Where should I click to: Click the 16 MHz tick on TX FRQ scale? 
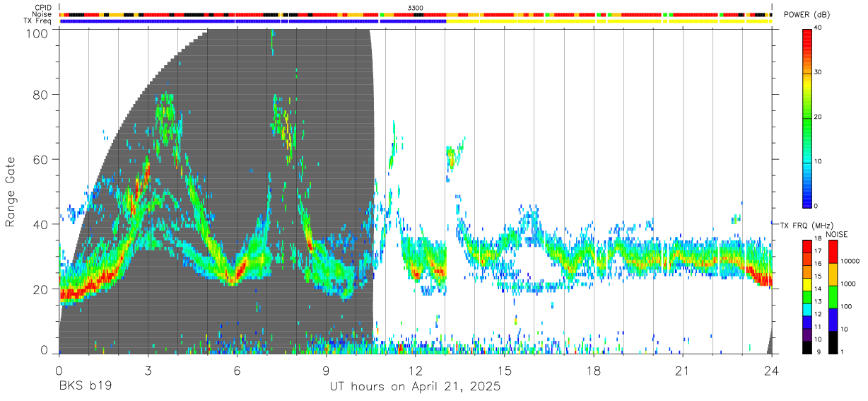tap(818, 264)
